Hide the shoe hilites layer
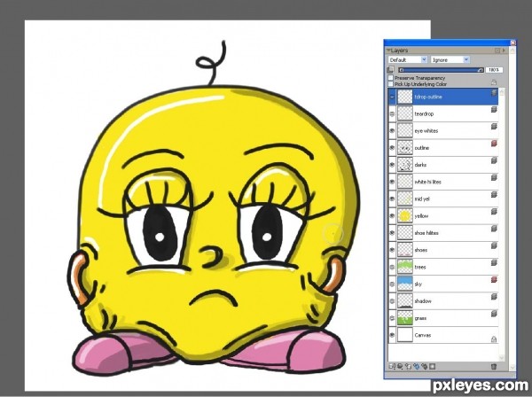The image size is (532, 397). (392, 233)
